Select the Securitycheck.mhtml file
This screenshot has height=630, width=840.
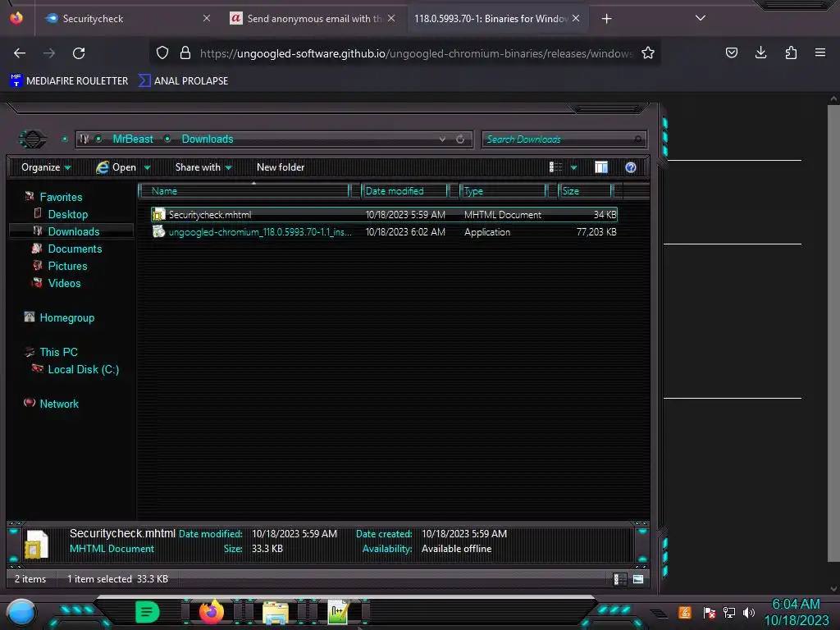coord(384,215)
